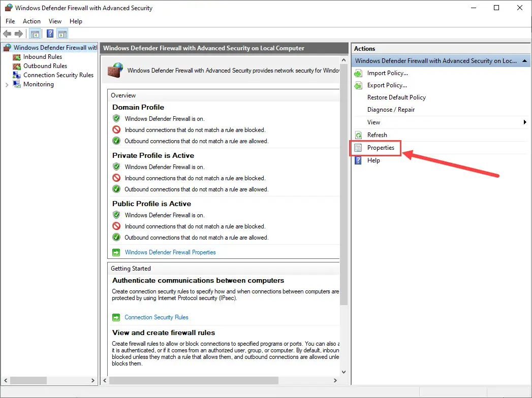Click the center pane vertical scrollbar thumb
The image size is (532, 398).
click(343, 184)
